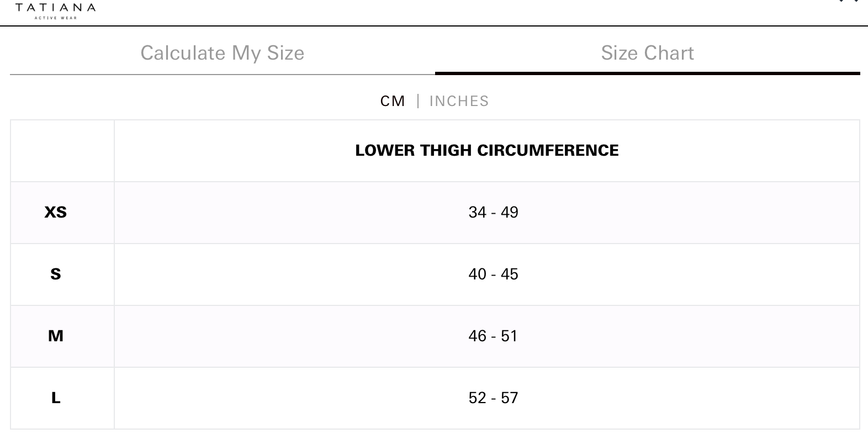Switch to Calculate My Size tab
Image resolution: width=868 pixels, height=444 pixels.
pyautogui.click(x=222, y=53)
